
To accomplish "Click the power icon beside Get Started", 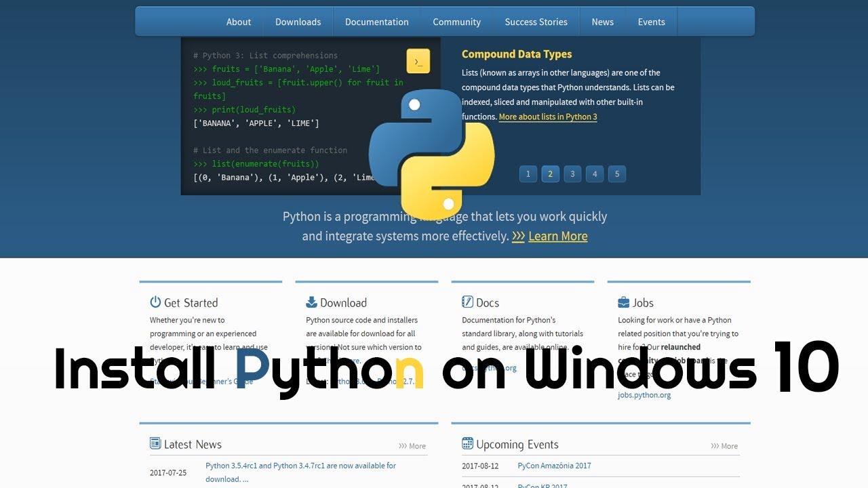I will (x=155, y=302).
